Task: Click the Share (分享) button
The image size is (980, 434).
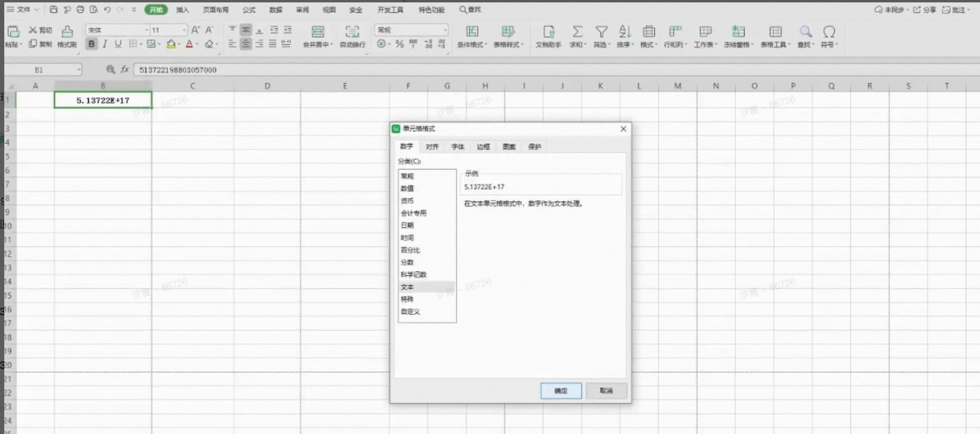Action: (925, 9)
